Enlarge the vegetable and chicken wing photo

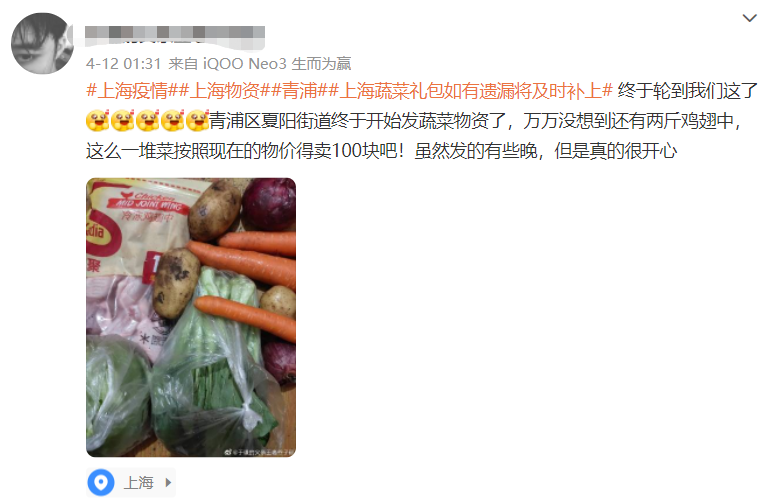191,318
